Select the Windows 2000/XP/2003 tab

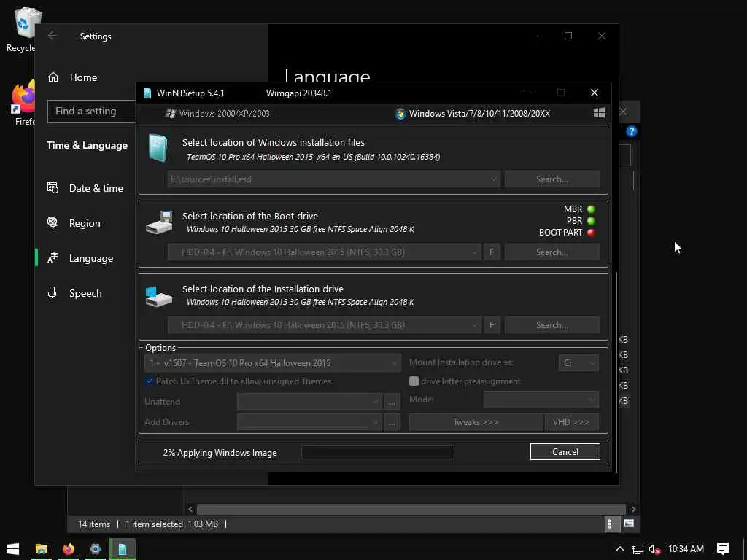point(217,113)
